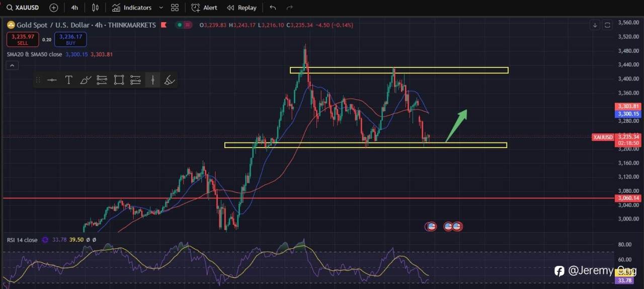
Task: Click the compare symbol plus icon
Action: (x=54, y=8)
